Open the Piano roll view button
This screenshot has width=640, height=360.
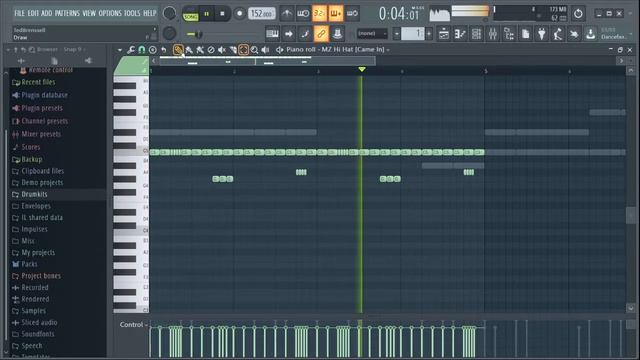point(460,34)
